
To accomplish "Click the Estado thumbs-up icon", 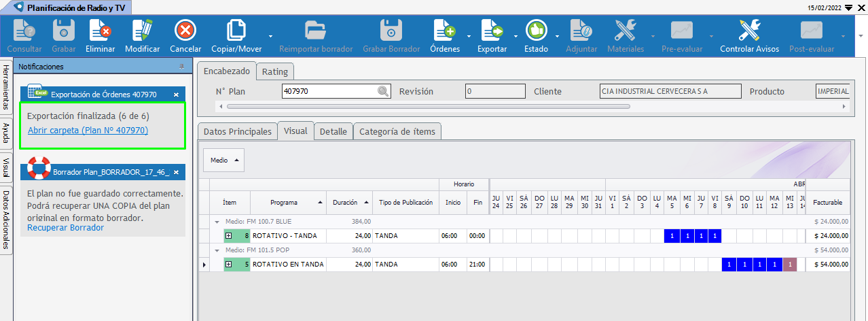I will (536, 31).
